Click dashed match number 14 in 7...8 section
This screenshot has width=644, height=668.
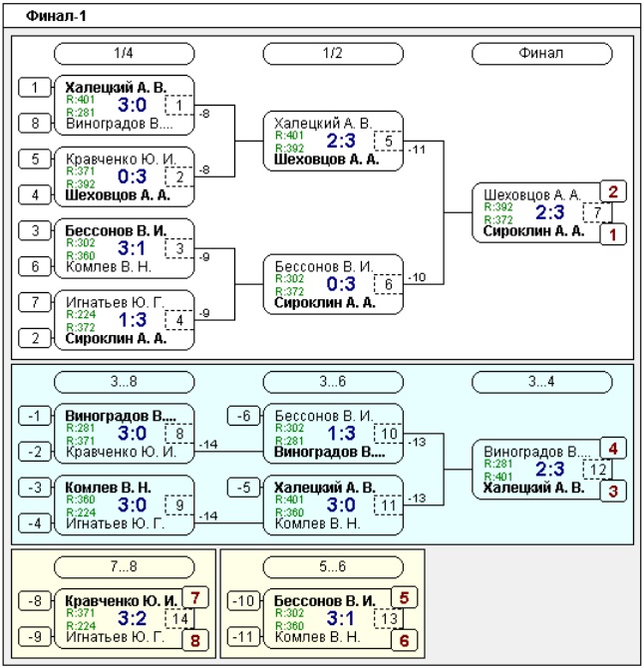[x=179, y=619]
